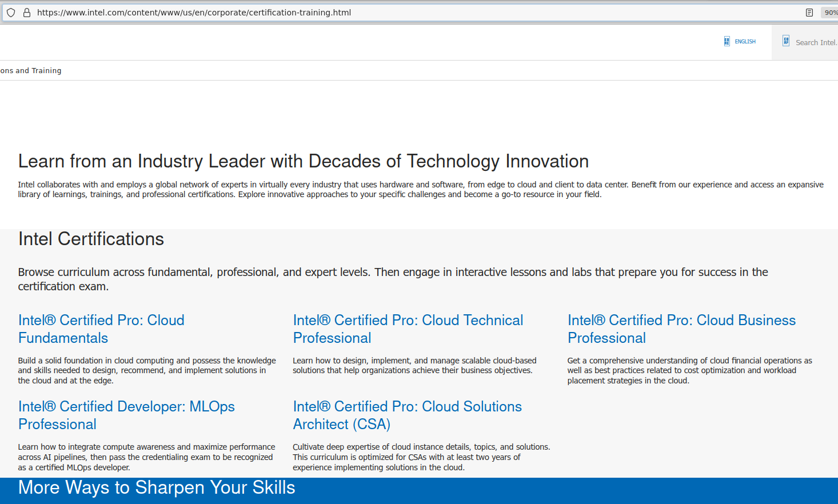Open Cloud Solutions Architect (CSA) link
The height and width of the screenshot is (504, 838).
pyautogui.click(x=407, y=415)
